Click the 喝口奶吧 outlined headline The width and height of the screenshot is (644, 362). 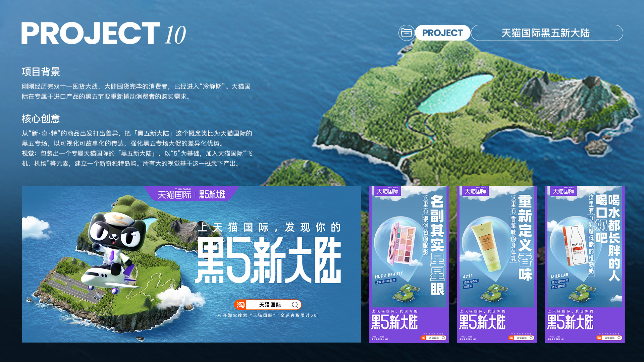click(x=602, y=218)
